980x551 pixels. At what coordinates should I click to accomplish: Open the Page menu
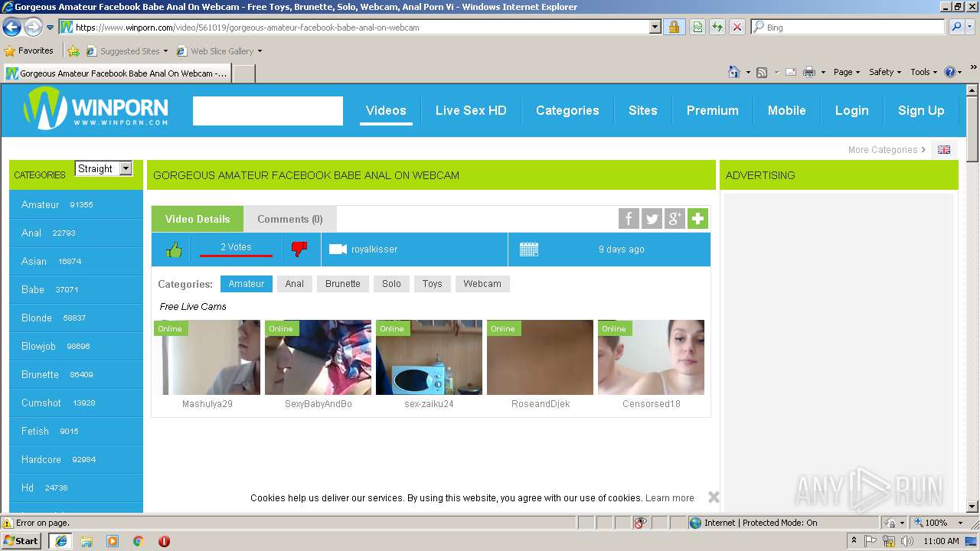point(847,72)
